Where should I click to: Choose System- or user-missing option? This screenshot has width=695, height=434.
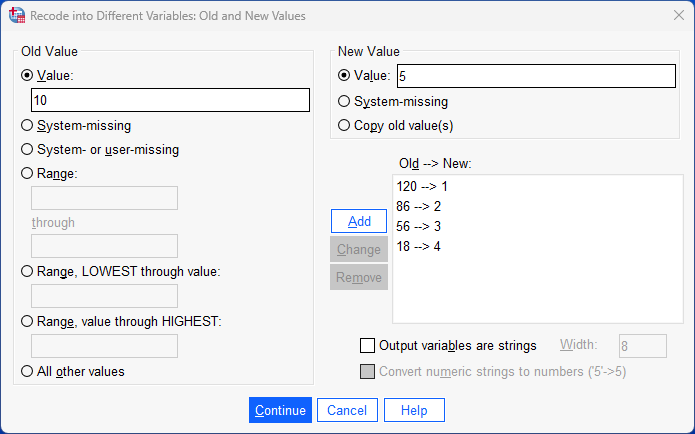(27, 150)
